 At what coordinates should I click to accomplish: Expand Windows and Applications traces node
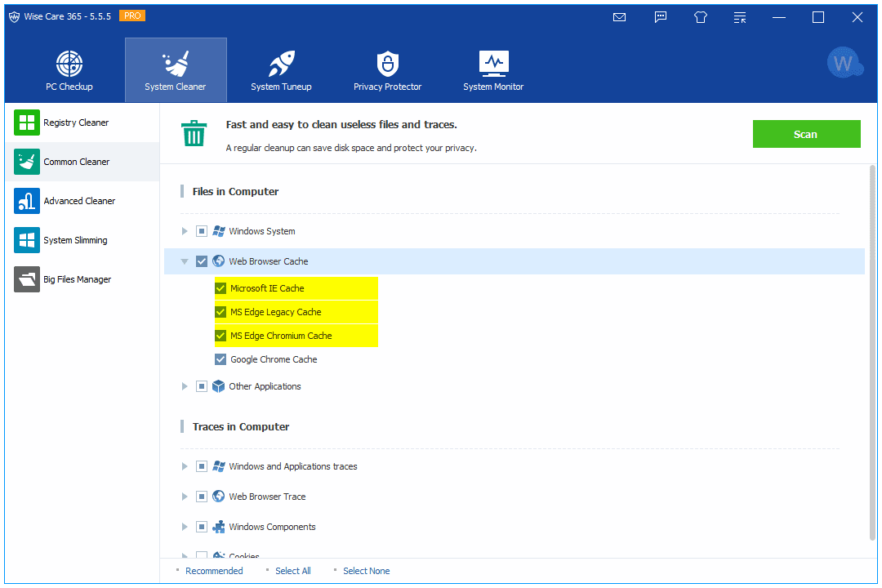(x=184, y=466)
